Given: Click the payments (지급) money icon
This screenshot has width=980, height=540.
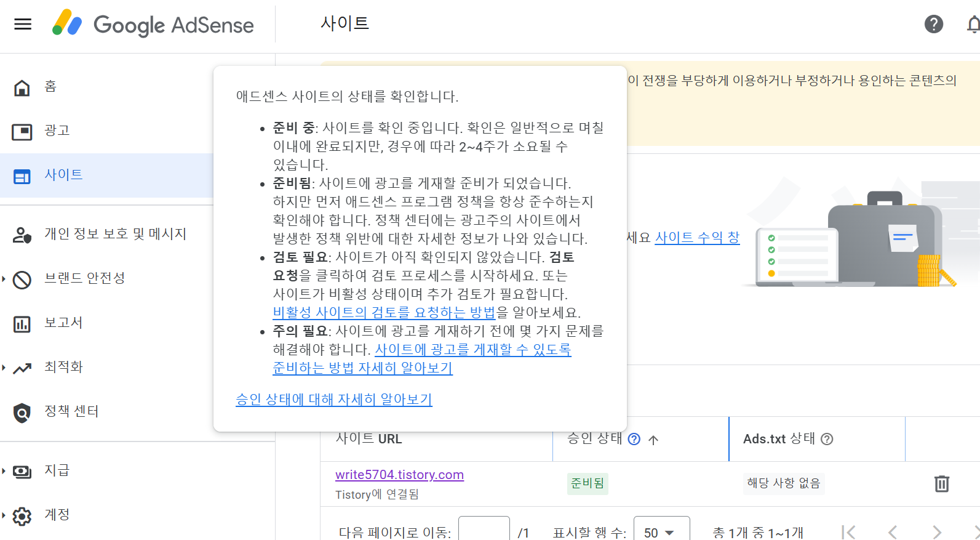Looking at the screenshot, I should pos(22,472).
